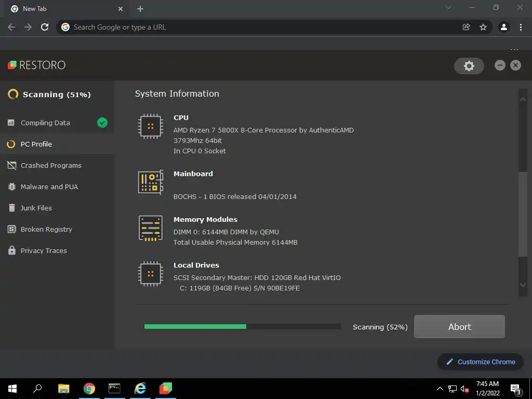Close the New Tab tab
532x399 pixels.
121,9
